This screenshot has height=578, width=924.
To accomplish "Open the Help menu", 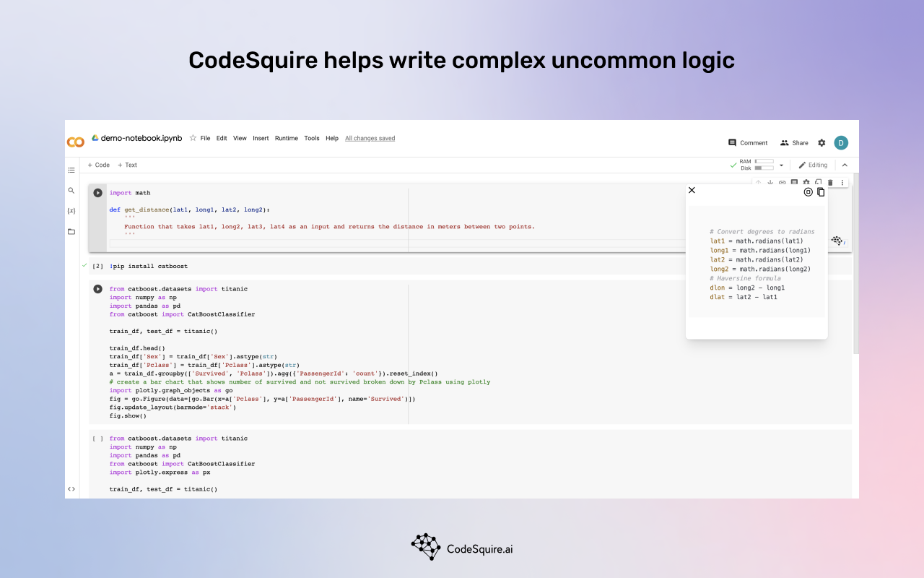I will coord(332,138).
